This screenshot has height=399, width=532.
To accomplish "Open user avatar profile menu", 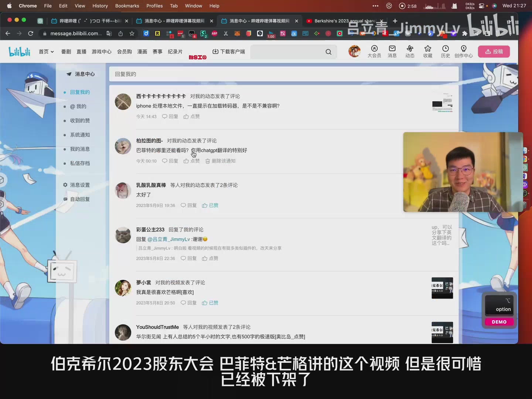I will pyautogui.click(x=354, y=51).
